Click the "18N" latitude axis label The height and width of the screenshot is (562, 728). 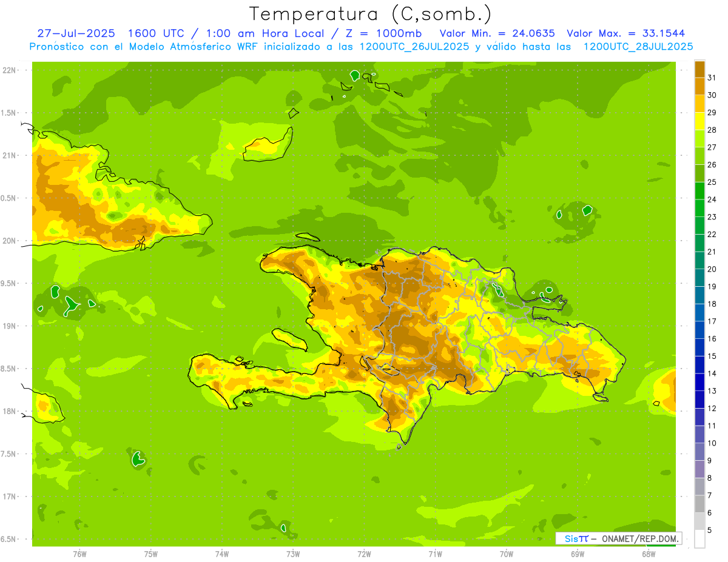[10, 411]
